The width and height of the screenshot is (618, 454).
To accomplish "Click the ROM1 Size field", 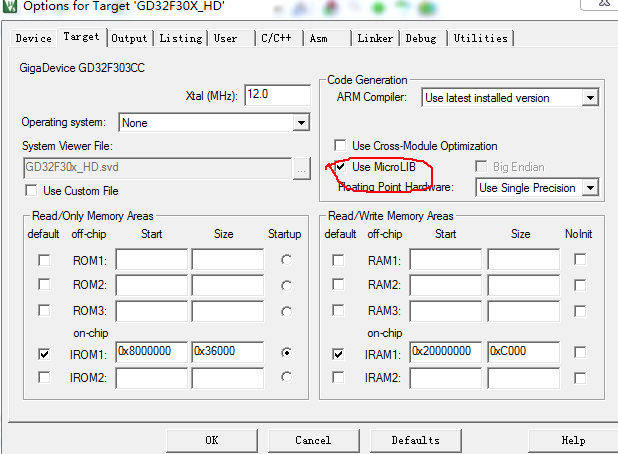I will 228,259.
